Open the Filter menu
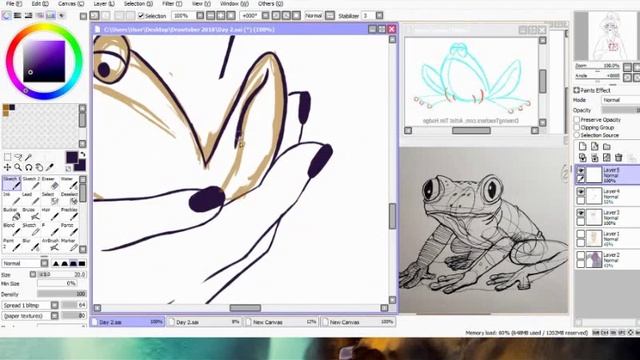This screenshot has height=360, width=640. pyautogui.click(x=172, y=4)
